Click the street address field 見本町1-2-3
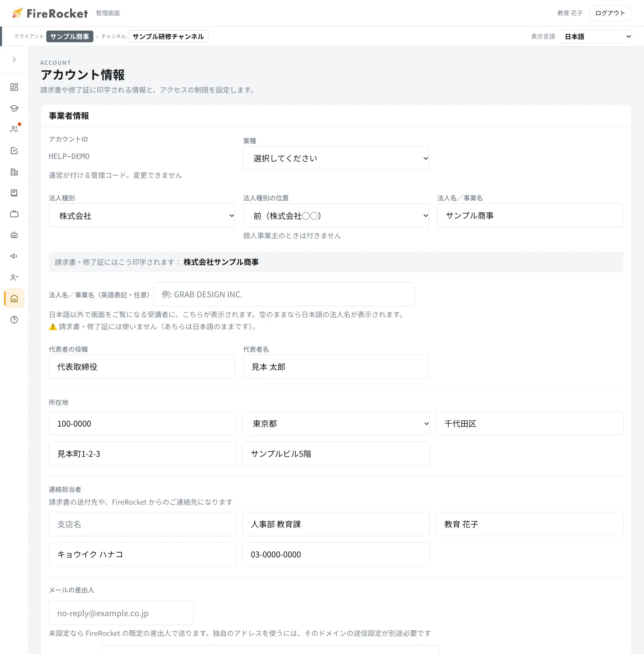This screenshot has height=654, width=644. pyautogui.click(x=142, y=454)
